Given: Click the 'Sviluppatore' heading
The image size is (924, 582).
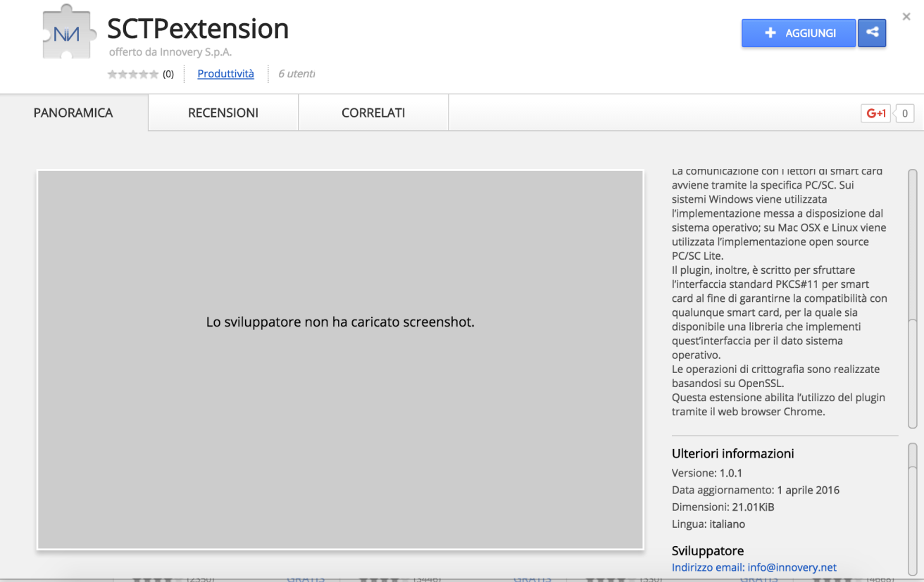Looking at the screenshot, I should [x=708, y=550].
